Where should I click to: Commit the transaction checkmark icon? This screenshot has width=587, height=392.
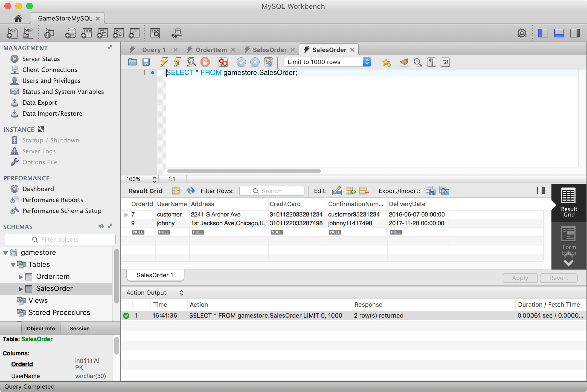[x=241, y=62]
